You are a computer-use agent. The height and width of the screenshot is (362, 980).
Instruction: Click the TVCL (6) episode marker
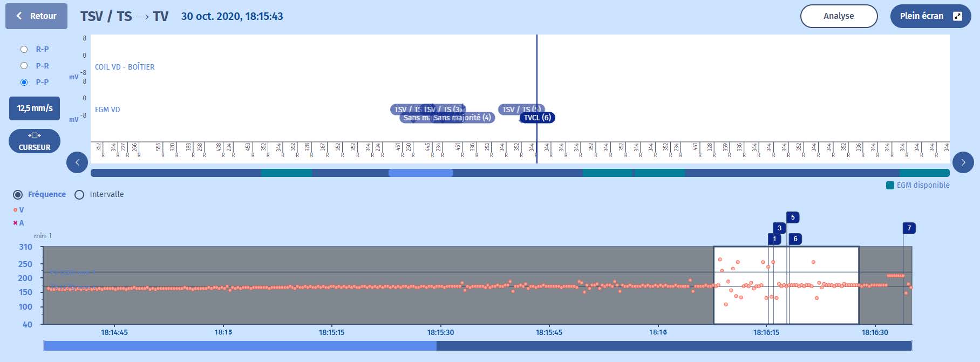(537, 118)
